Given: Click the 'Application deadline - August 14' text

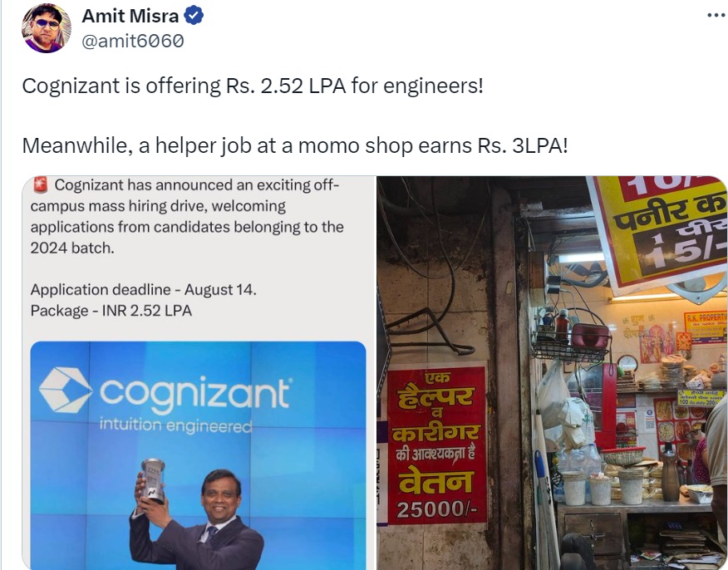Looking at the screenshot, I should (143, 290).
